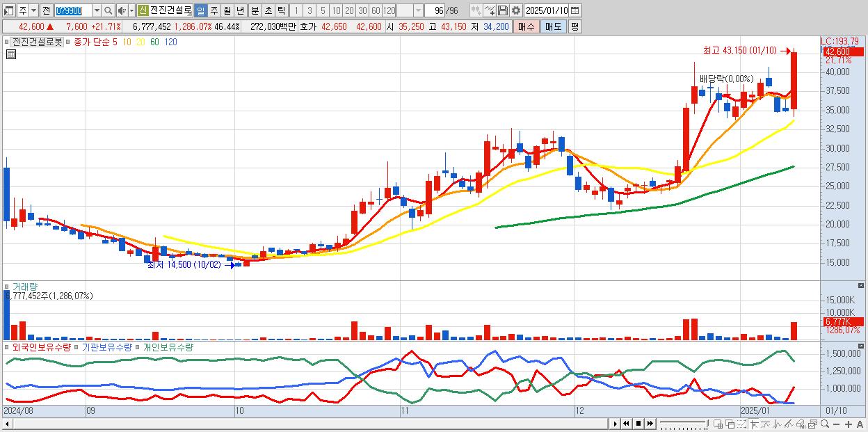Open the calendar date picker icon

tap(575, 10)
